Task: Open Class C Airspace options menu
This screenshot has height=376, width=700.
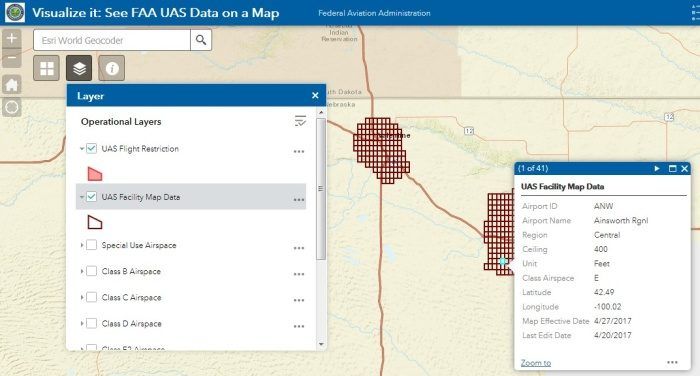Action: [299, 300]
